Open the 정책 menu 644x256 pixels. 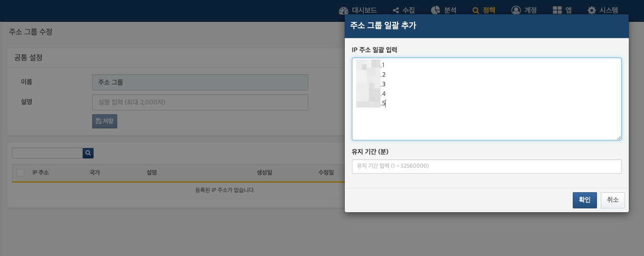pos(484,10)
